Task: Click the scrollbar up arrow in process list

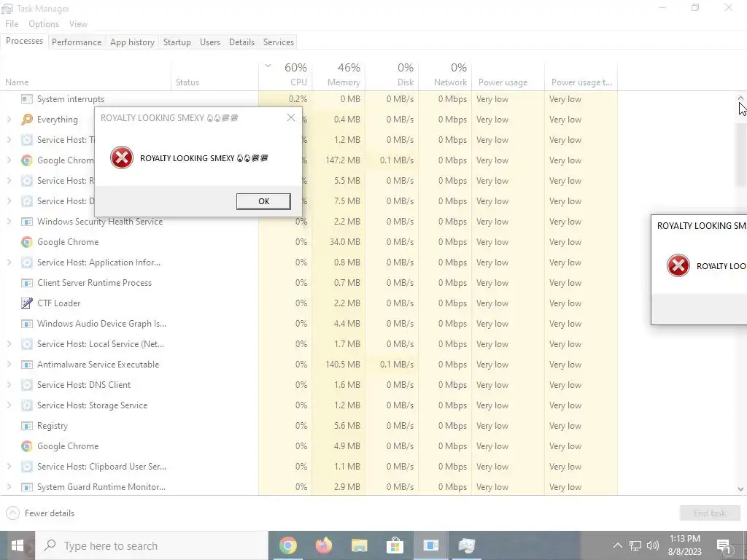Action: [x=740, y=98]
